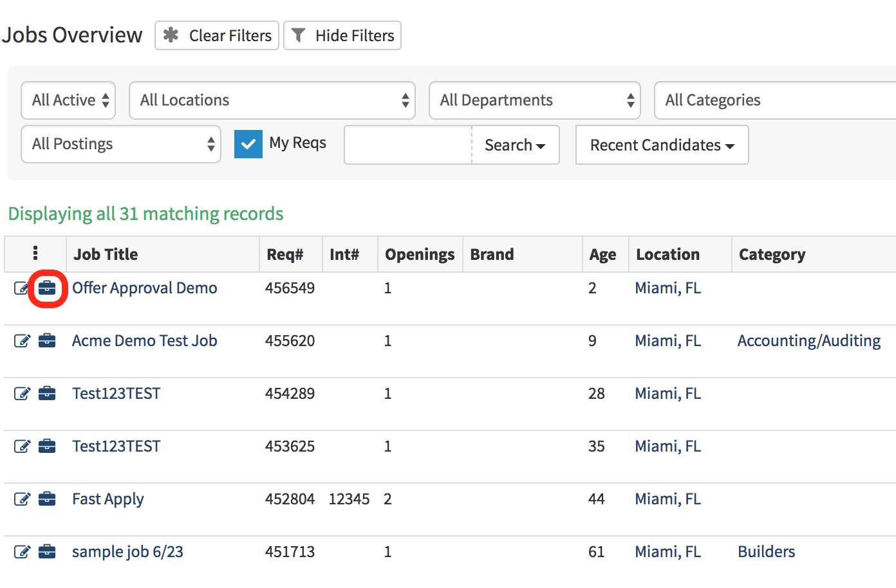
Task: Open the briefcase icon for Offer Approval Demo
Action: [x=48, y=288]
